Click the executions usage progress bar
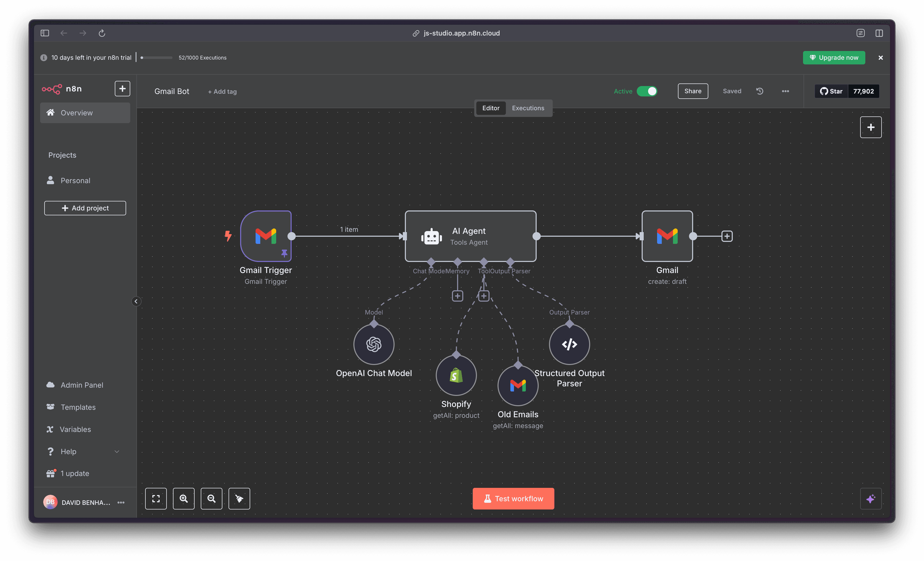The image size is (924, 561). (x=156, y=58)
